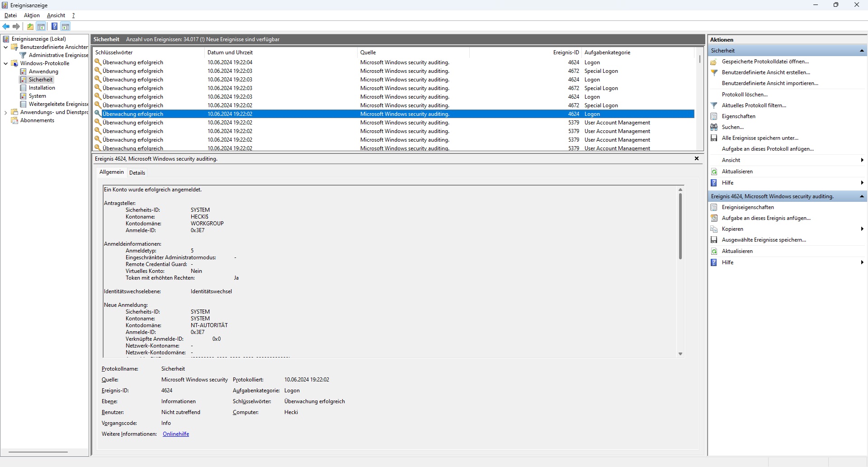
Task: Click the Help question mark toolbar icon
Action: tap(55, 26)
